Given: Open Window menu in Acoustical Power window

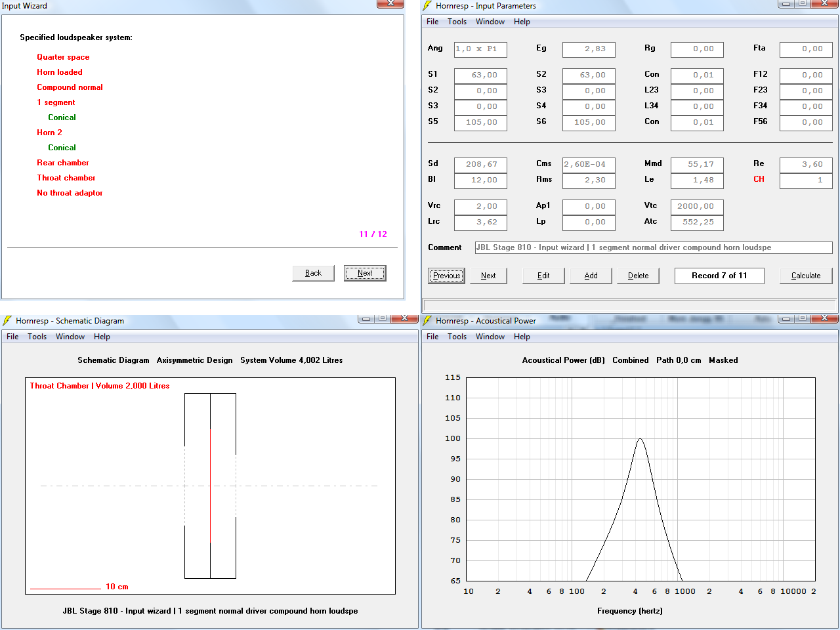Looking at the screenshot, I should (x=490, y=337).
